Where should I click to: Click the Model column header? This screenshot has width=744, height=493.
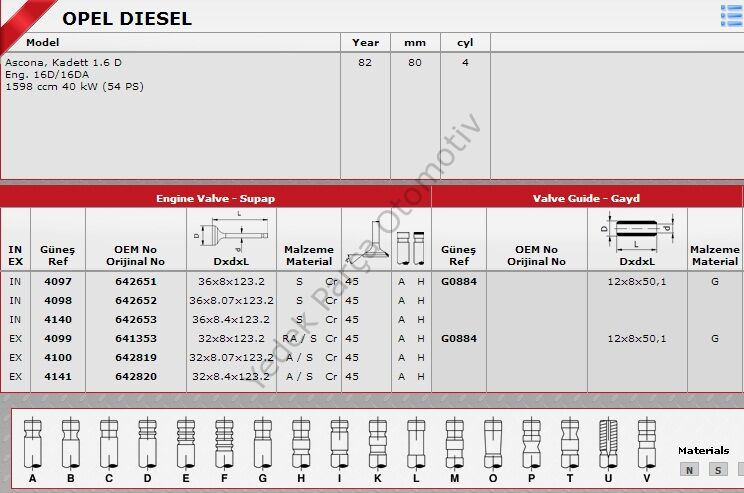43,42
